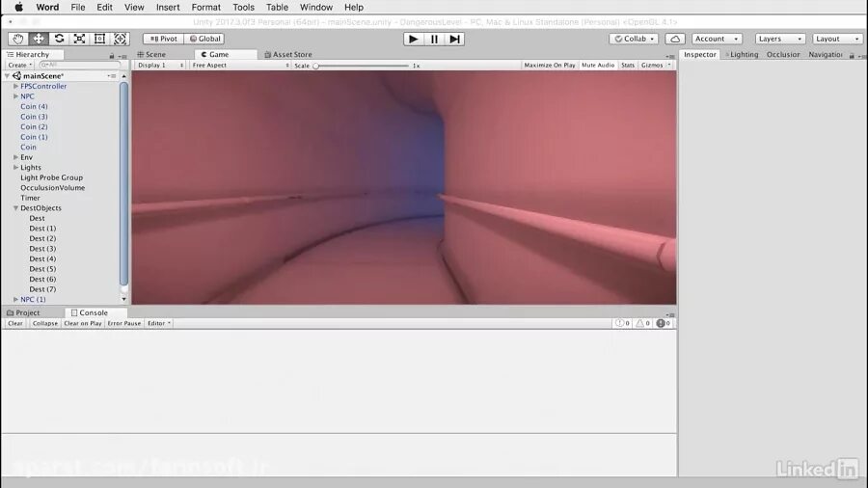Toggle Pivot handle position

pos(163,39)
